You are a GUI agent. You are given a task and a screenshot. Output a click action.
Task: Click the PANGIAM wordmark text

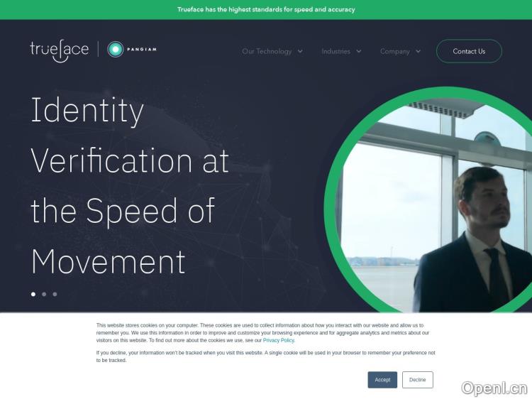(141, 50)
